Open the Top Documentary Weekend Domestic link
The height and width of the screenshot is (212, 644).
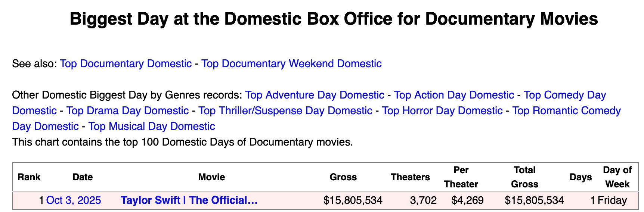click(291, 63)
